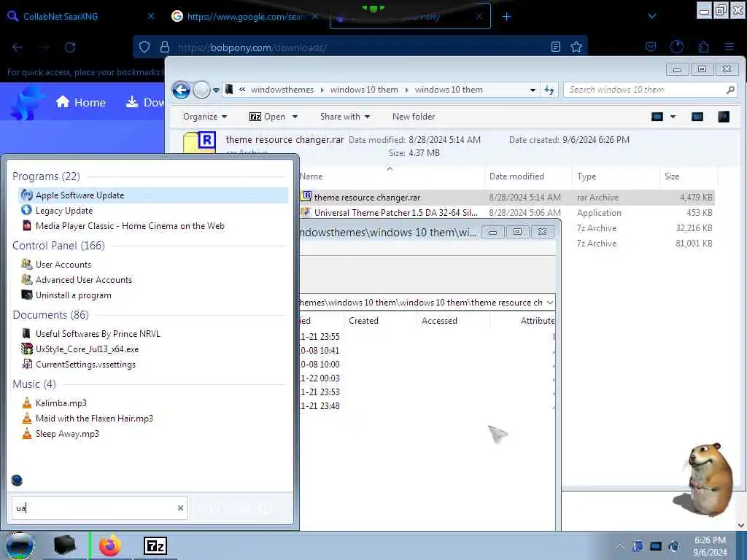
Task: Click the Control Panel (166) header
Action: tap(58, 245)
